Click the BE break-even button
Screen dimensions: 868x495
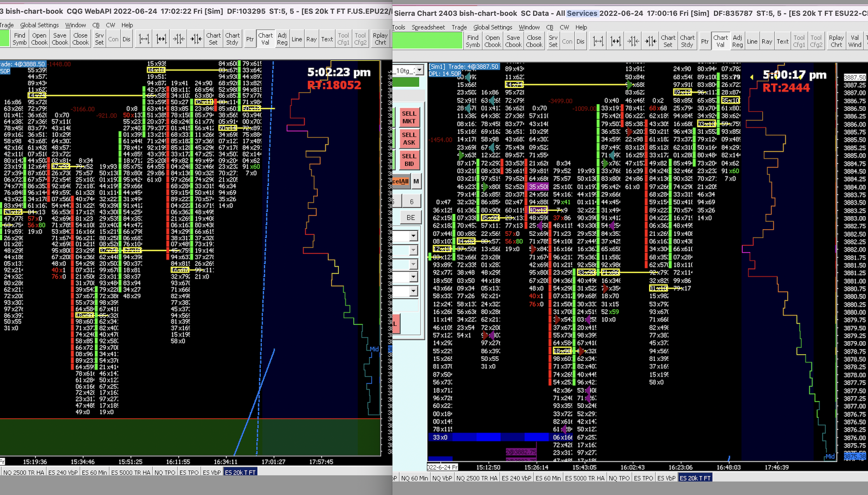coord(411,218)
